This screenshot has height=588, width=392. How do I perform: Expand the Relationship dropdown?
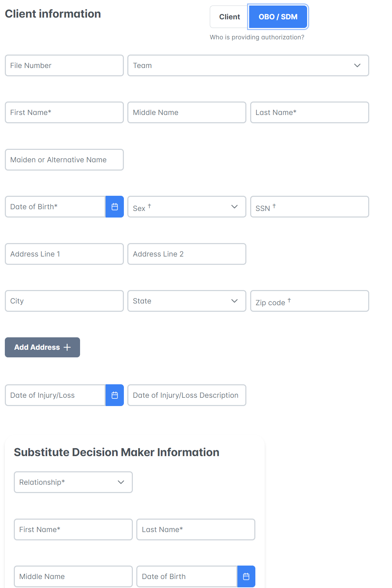click(x=73, y=482)
